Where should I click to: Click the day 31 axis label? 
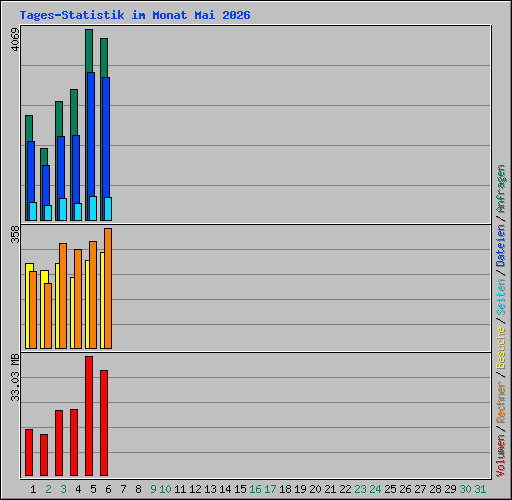click(480, 489)
